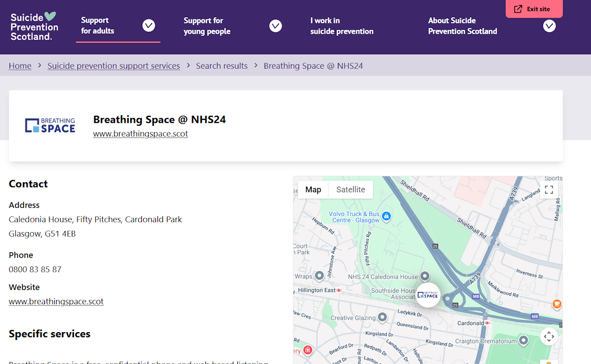This screenshot has height=364, width=591.
Task: Click the red pin near Bearford Dr
Action: [308, 350]
